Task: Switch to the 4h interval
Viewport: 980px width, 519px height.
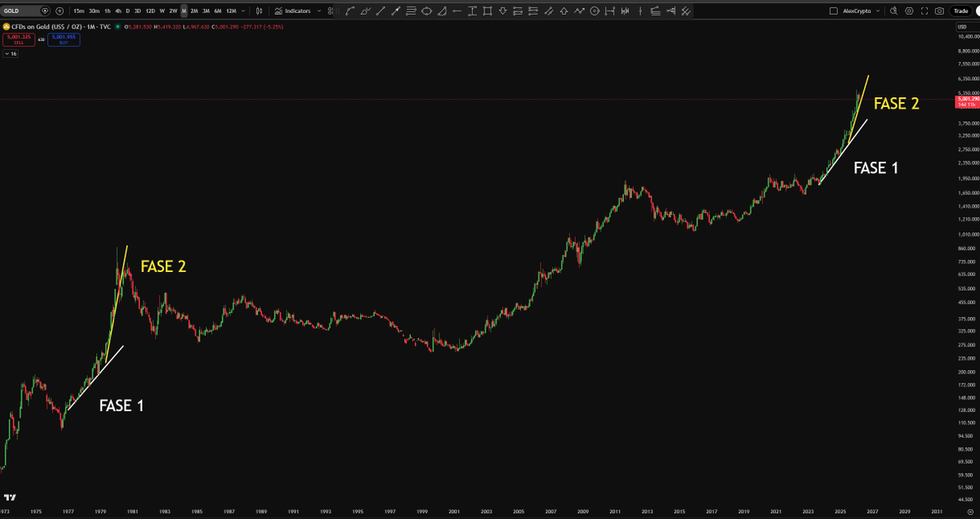Action: click(118, 11)
